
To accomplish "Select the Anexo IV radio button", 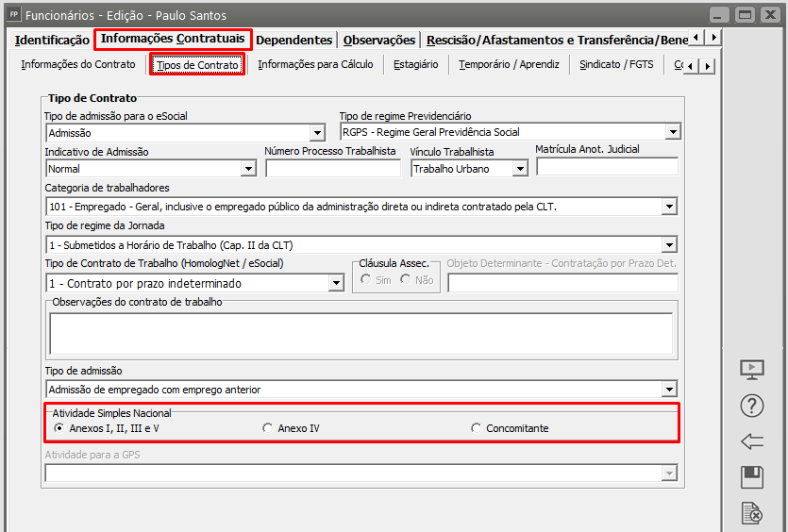I will click(268, 428).
